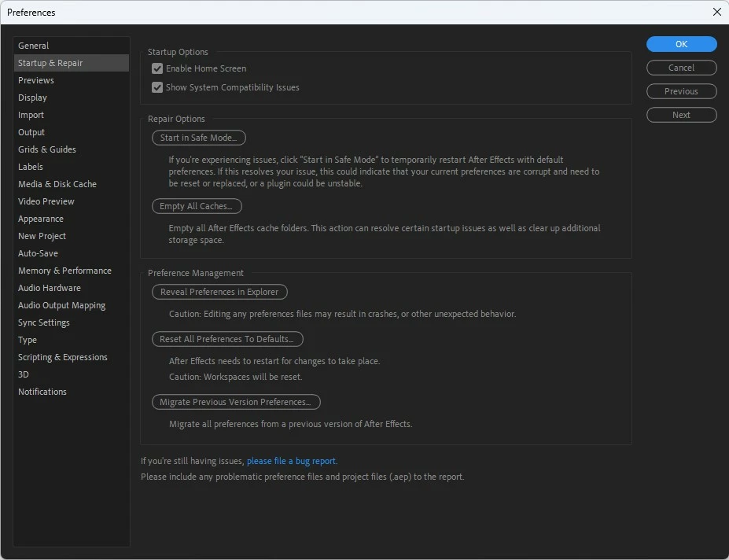This screenshot has width=729, height=560.
Task: Uncheck Enable Home Screen checkbox
Action: (157, 68)
